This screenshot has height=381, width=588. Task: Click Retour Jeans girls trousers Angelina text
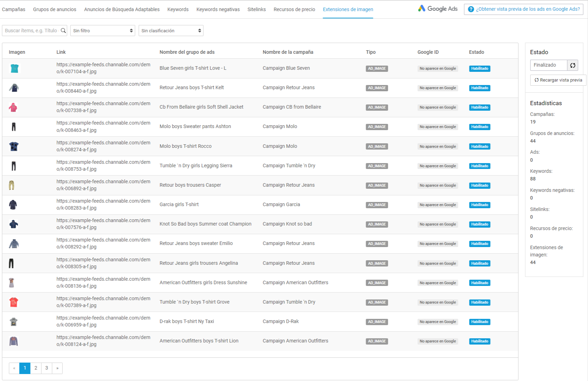[x=199, y=263]
